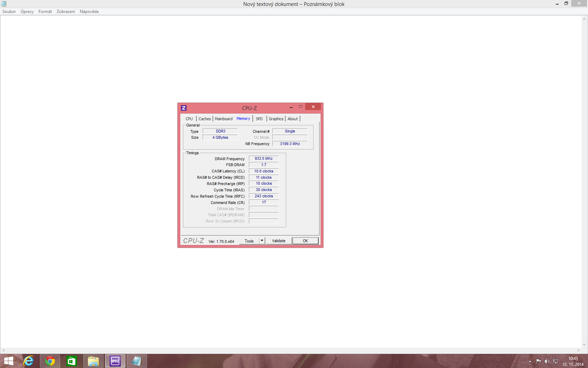Click the 1:7 FSB:DRAM value
Screen dimensions: 588x368
point(264,165)
